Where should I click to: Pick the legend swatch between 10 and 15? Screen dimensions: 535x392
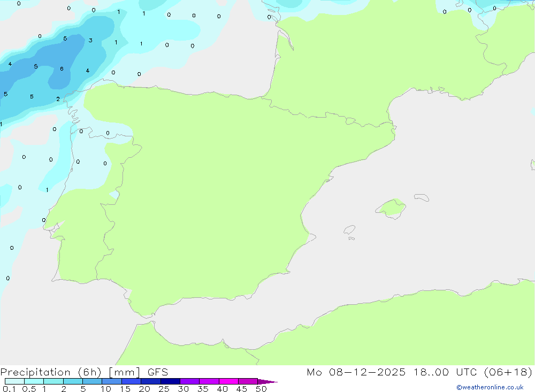pyautogui.click(x=112, y=381)
